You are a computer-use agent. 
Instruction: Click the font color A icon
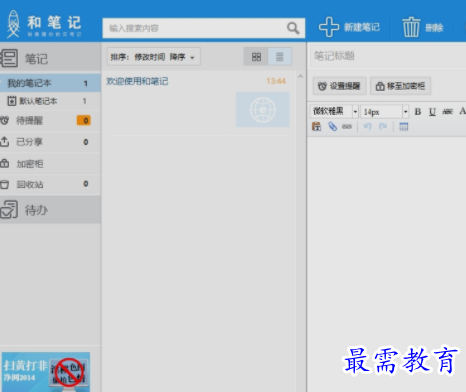462,111
